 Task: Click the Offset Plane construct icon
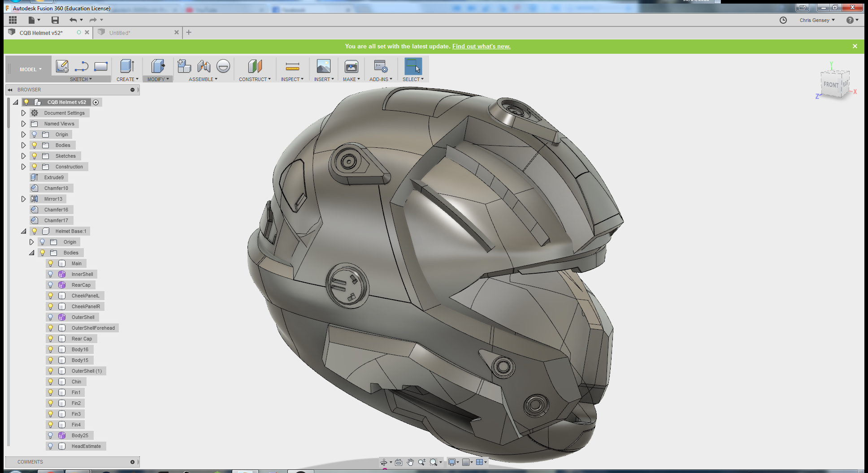click(255, 66)
